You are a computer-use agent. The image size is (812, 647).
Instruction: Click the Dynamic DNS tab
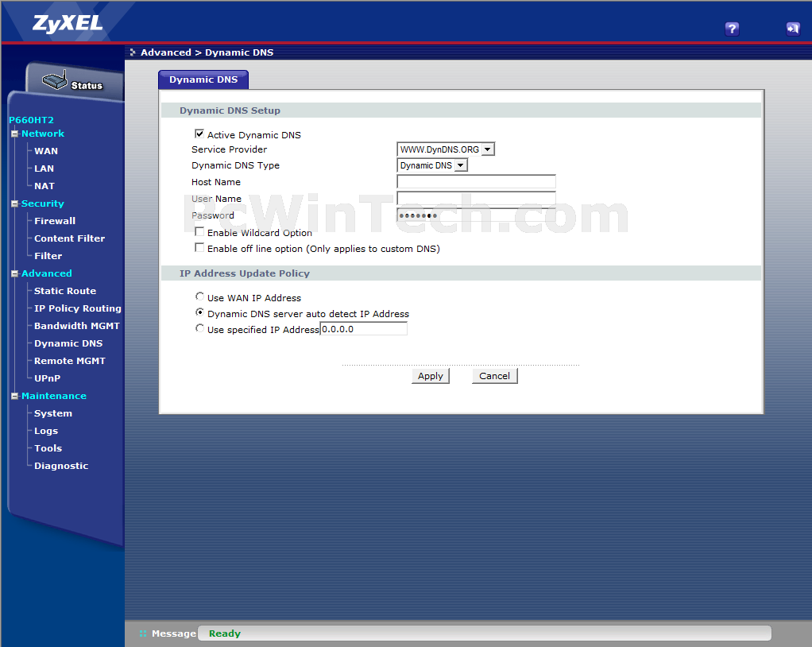tap(203, 79)
